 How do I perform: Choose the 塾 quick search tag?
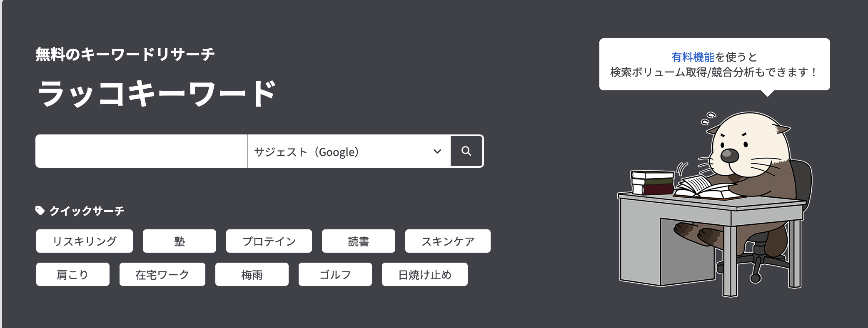tap(180, 241)
